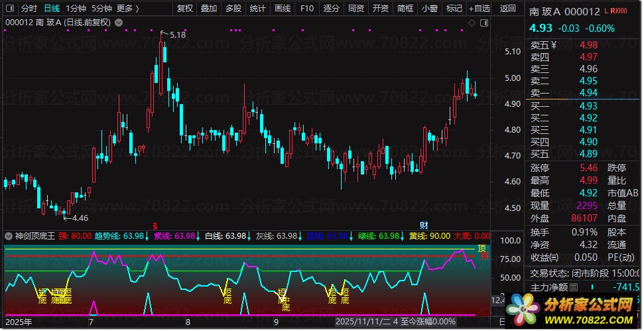Toggle the 小窗 small window mode

[x=430, y=8]
